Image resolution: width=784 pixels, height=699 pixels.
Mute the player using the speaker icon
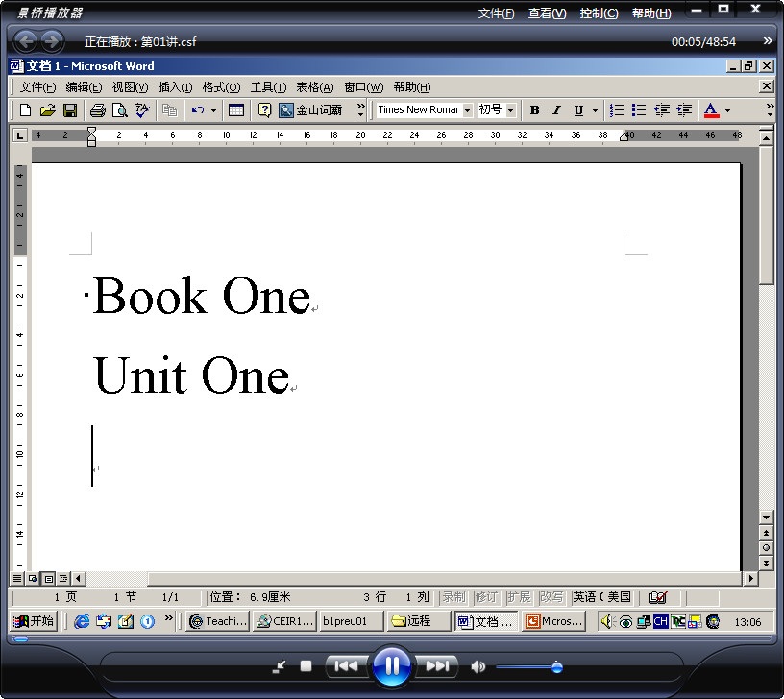478,666
